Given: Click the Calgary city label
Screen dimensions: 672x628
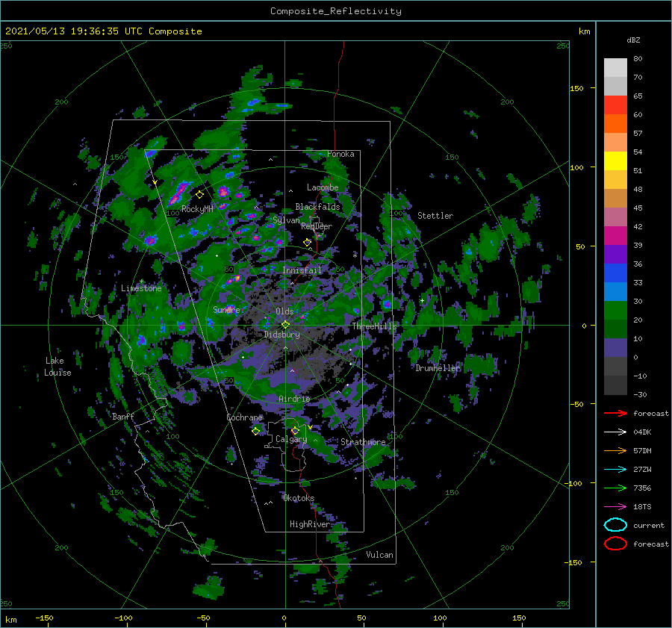Looking at the screenshot, I should tap(291, 439).
